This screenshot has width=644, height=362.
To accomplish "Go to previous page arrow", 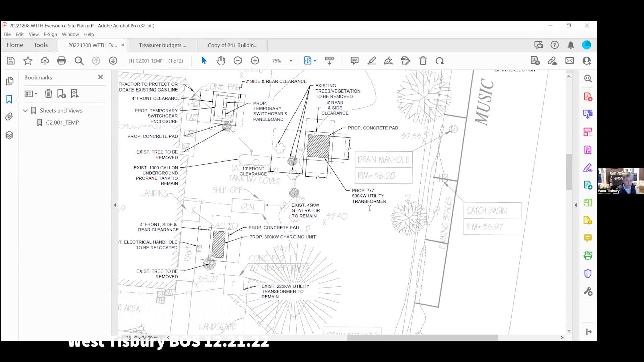I will [x=96, y=61].
